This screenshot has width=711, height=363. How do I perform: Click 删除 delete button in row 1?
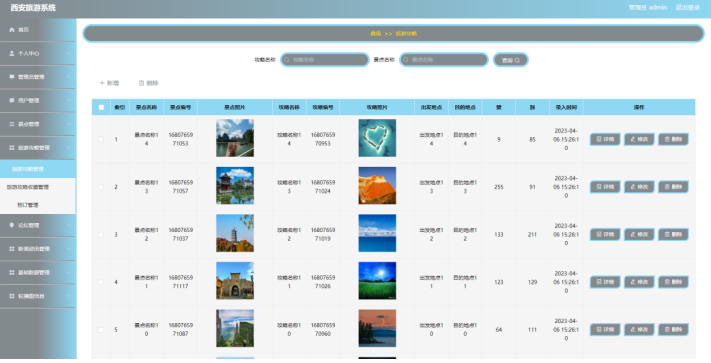[x=673, y=139]
